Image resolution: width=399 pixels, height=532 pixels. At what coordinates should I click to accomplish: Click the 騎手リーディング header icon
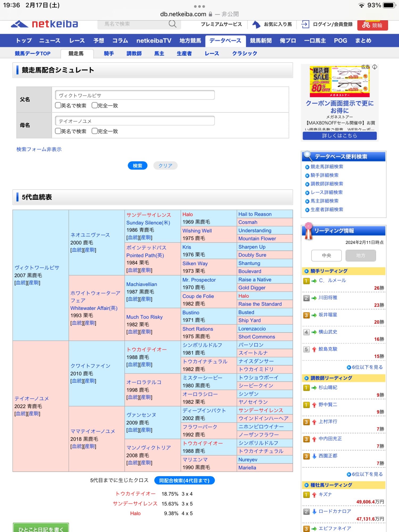pos(306,271)
